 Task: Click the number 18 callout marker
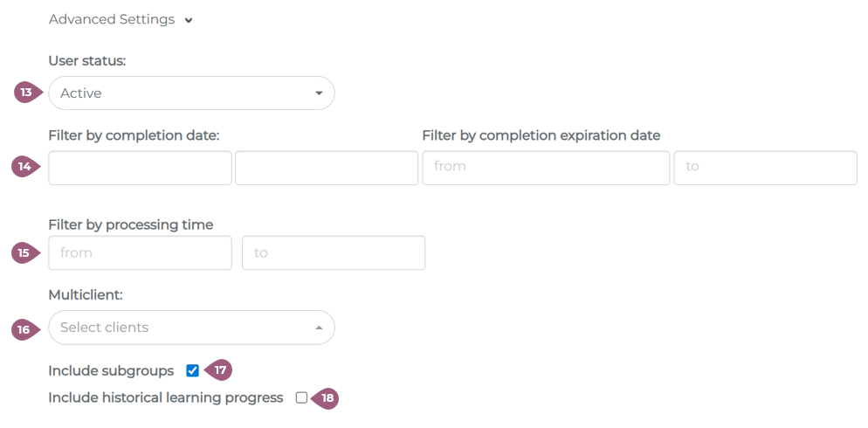coord(327,397)
